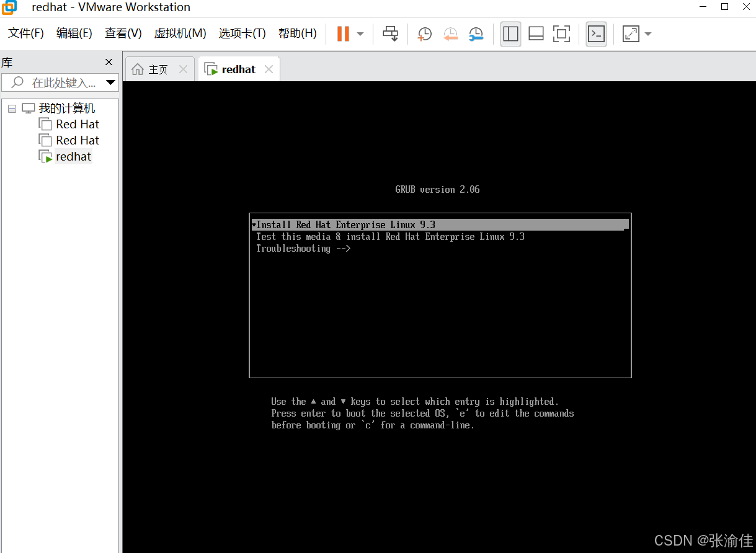
Task: Switch to the 主页 tab
Action: point(158,69)
